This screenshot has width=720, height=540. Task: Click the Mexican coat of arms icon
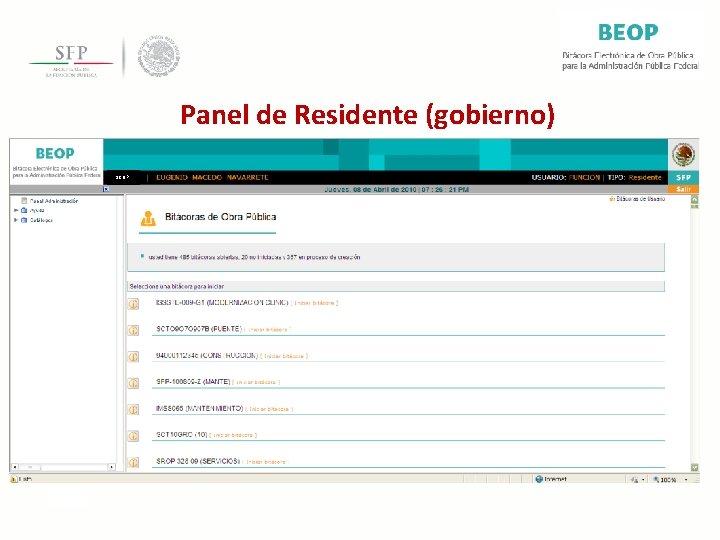[684, 155]
